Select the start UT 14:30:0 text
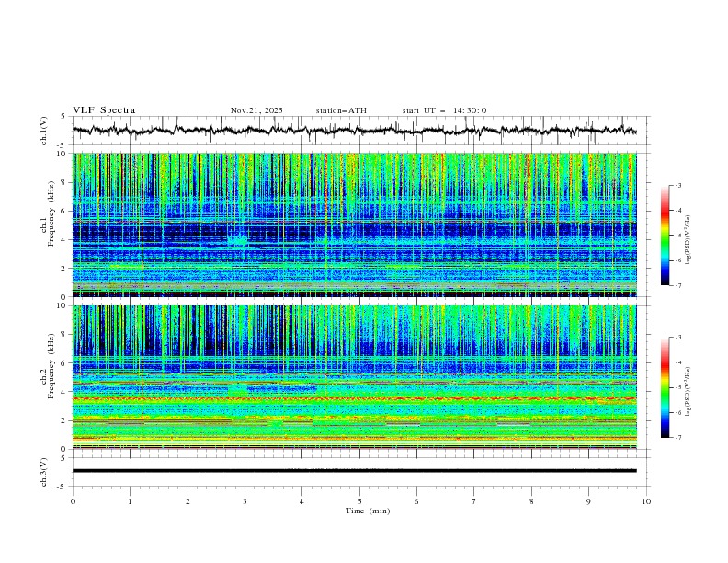Image resolution: width=728 pixels, height=563 pixels. coord(444,110)
